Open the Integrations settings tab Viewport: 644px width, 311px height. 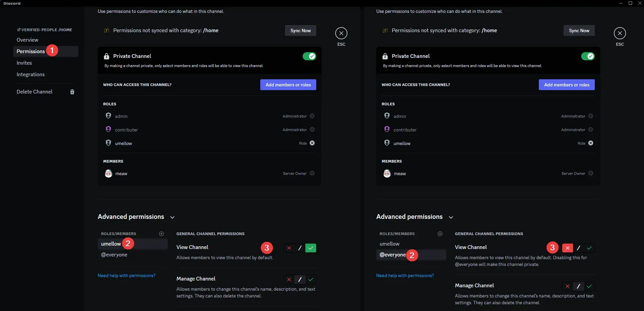(46, 75)
